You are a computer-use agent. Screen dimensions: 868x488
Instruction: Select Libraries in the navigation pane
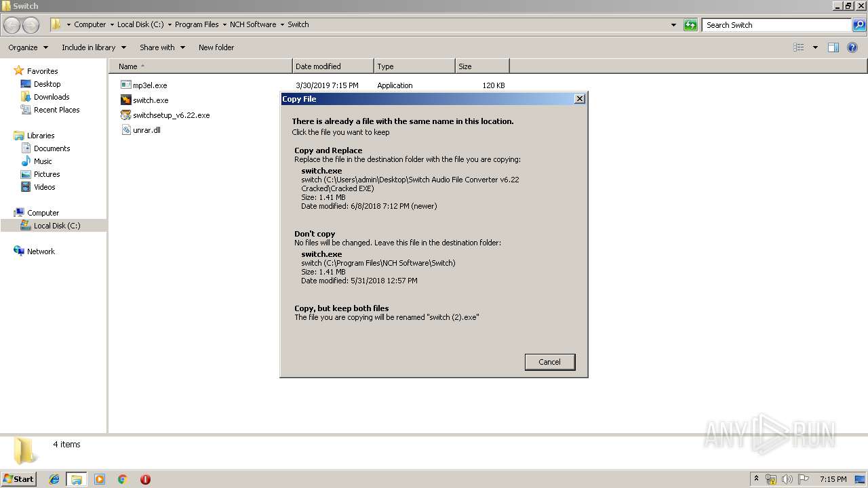[41, 136]
